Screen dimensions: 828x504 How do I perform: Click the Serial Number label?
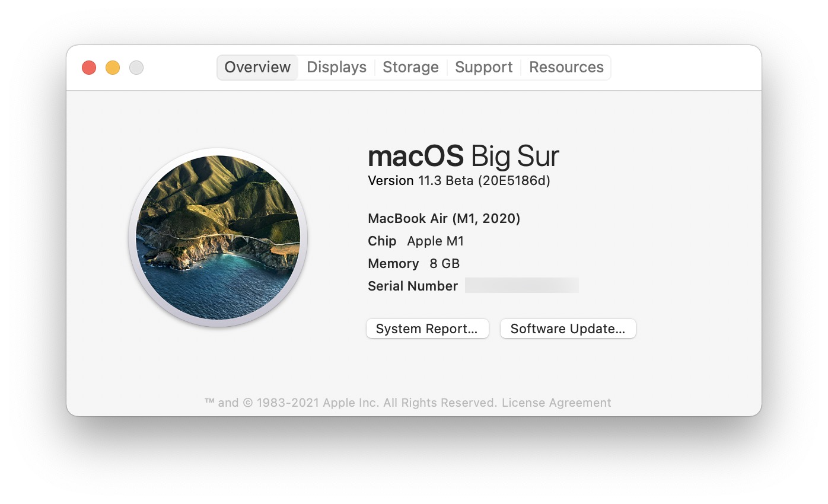pyautogui.click(x=413, y=286)
